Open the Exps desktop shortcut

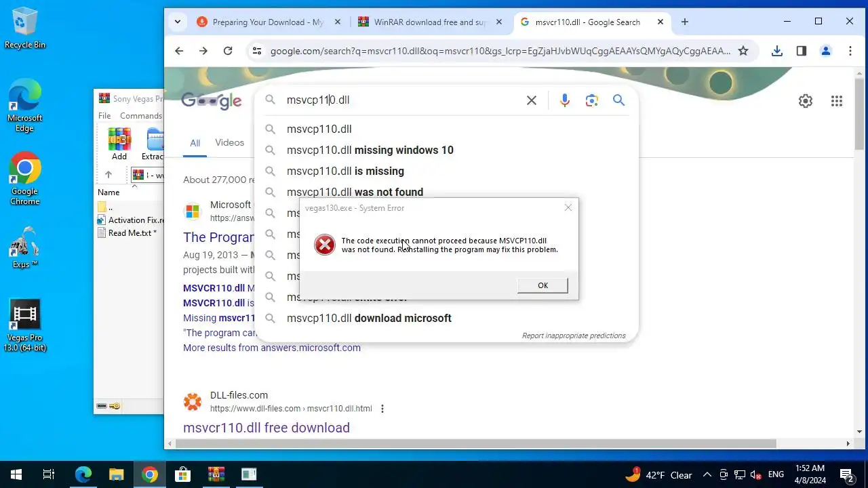click(x=24, y=247)
